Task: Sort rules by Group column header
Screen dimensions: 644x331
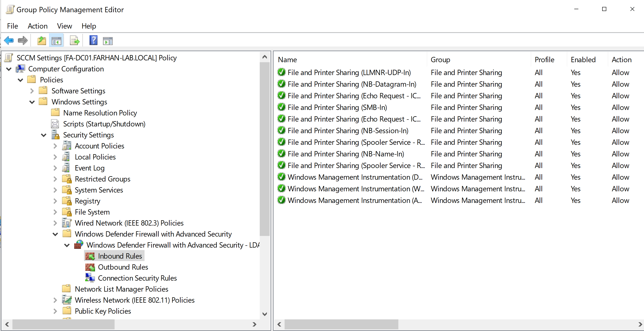Action: (440, 60)
